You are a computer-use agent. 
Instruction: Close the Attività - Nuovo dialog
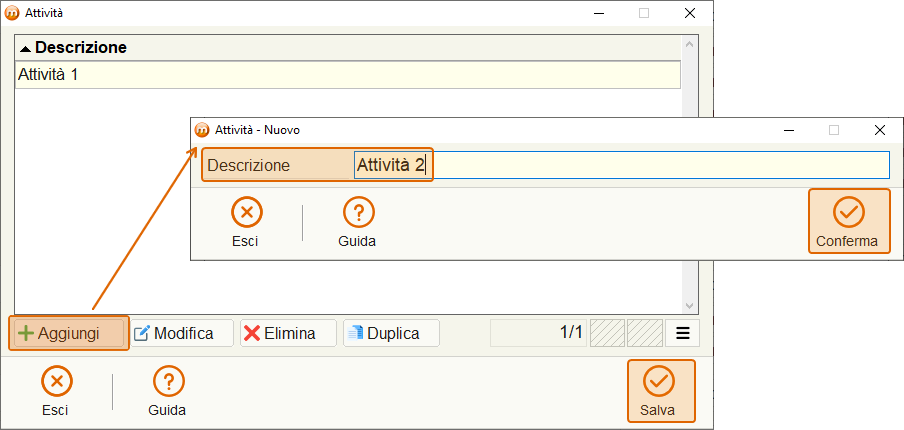click(880, 130)
